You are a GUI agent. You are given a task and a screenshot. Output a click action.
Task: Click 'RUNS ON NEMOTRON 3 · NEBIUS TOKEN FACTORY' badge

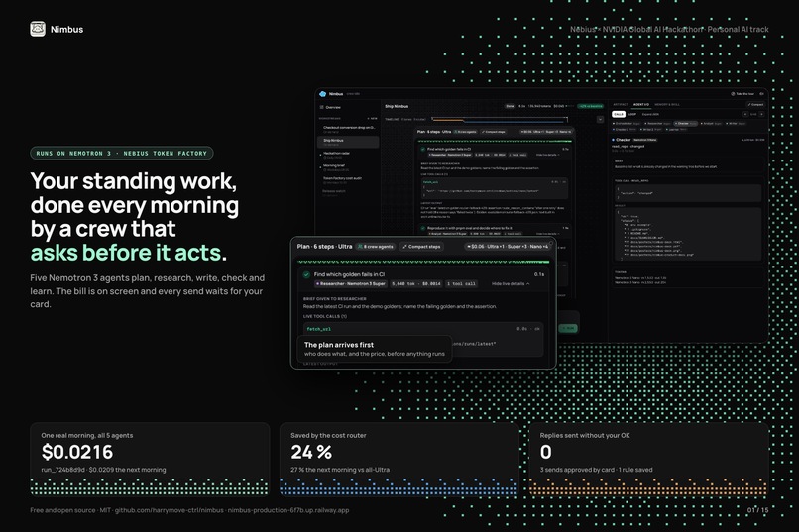click(121, 154)
